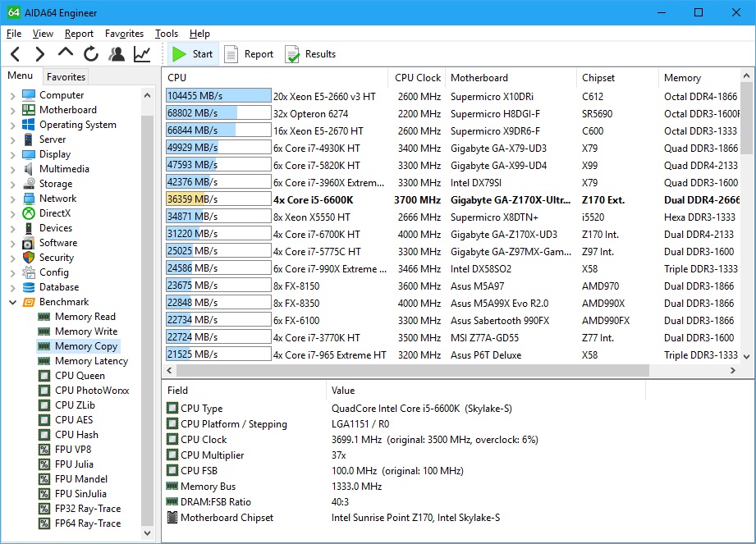Screen dimensions: 756x544
Task: Click the FPU Mandel benchmark icon
Action: [x=44, y=479]
